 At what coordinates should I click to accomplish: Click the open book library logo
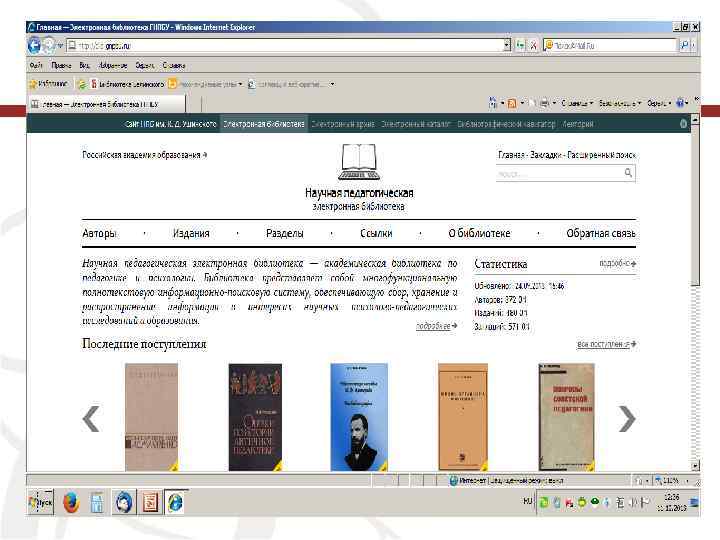click(359, 162)
